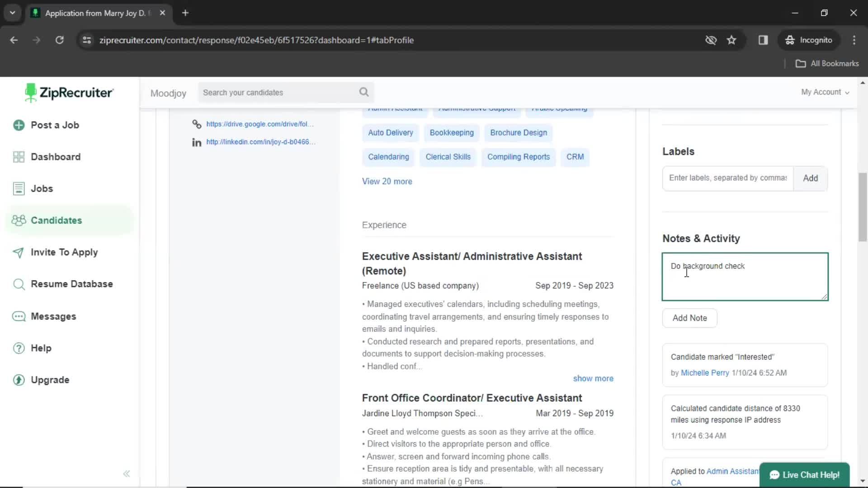Click the Candidates menu item
Image resolution: width=868 pixels, height=488 pixels.
pyautogui.click(x=56, y=220)
